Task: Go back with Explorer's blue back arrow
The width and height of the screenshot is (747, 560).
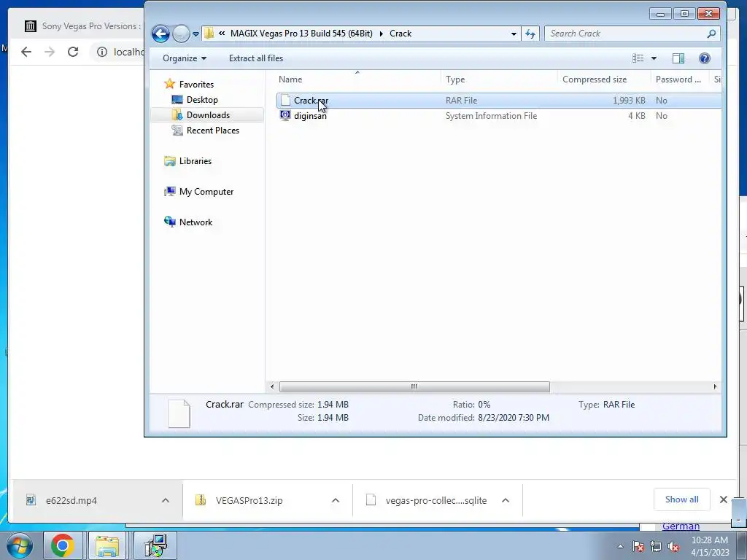Action: [x=160, y=34]
